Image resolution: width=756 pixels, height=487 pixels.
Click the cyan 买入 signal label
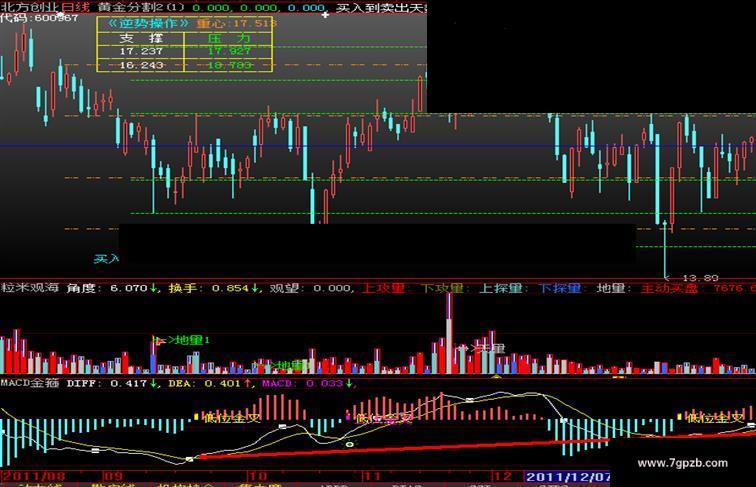pyautogui.click(x=106, y=259)
